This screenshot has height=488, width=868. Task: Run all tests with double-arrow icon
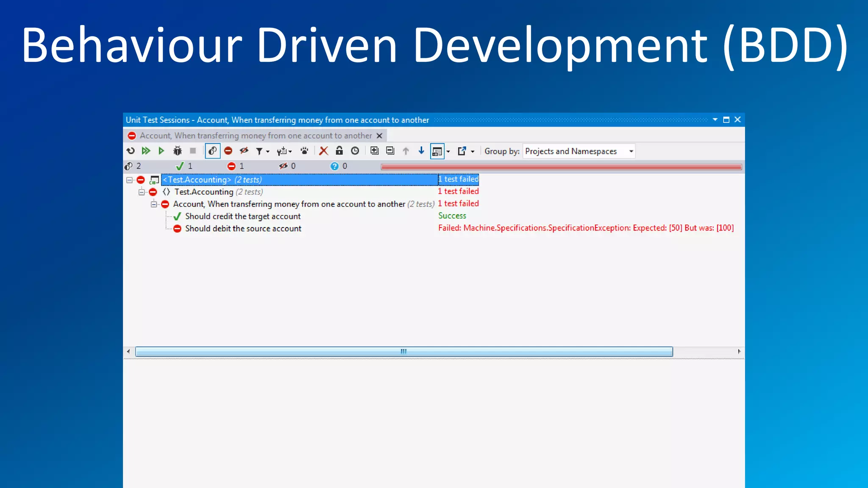tap(146, 151)
